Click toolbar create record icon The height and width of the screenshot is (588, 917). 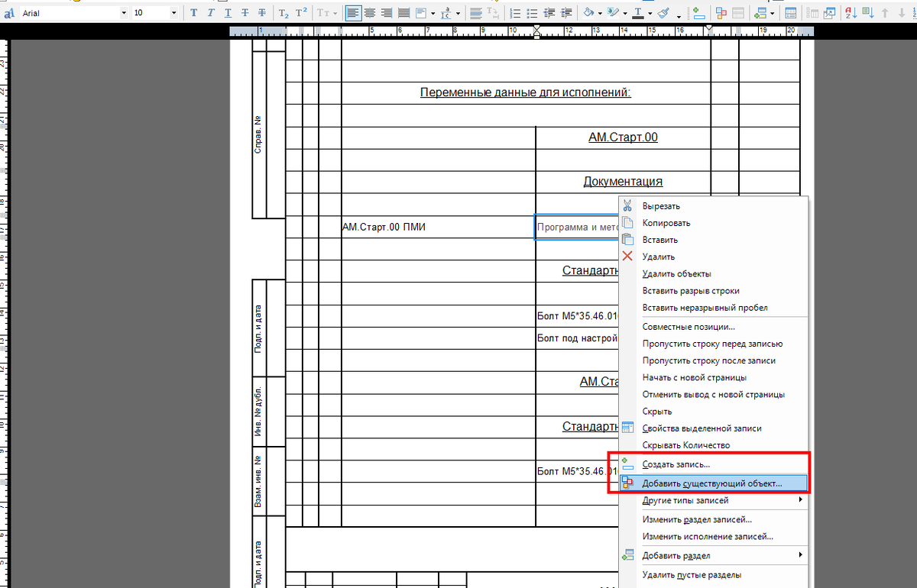tap(698, 13)
